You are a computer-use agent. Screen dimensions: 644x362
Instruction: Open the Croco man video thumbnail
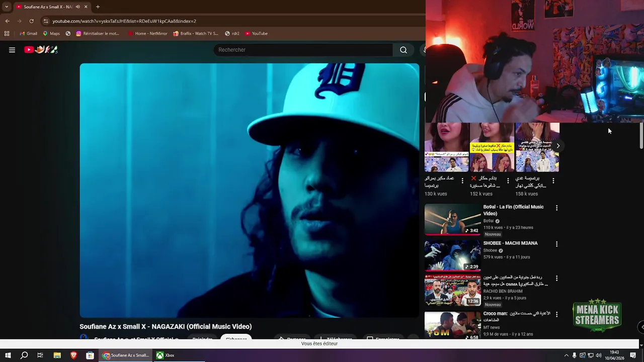pyautogui.click(x=452, y=325)
